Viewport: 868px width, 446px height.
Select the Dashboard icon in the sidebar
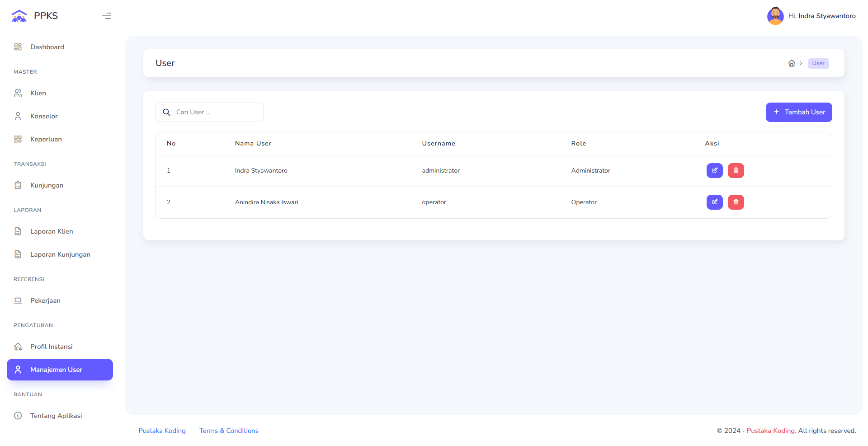18,47
